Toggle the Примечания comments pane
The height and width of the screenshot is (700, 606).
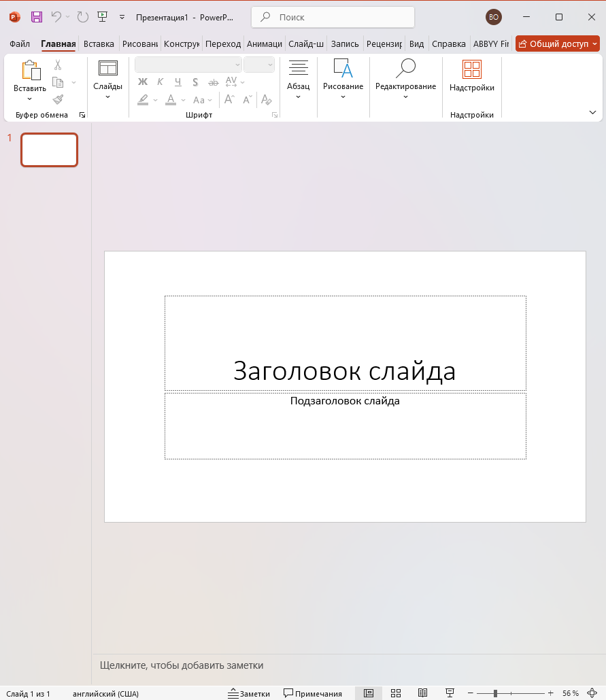(313, 693)
